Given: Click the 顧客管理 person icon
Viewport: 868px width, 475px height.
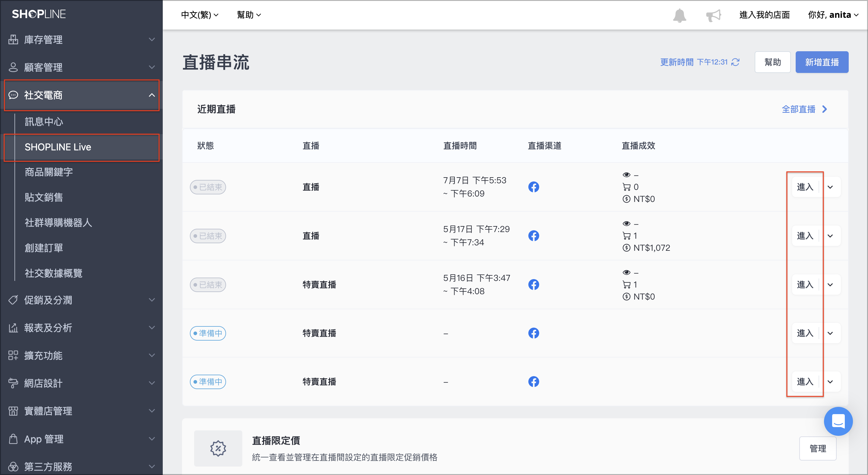Looking at the screenshot, I should tap(13, 67).
